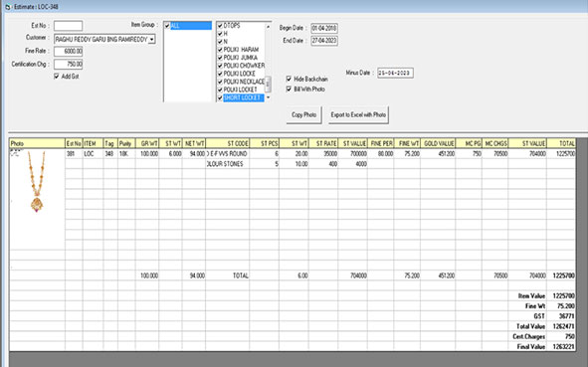
Task: Select the stone value cell '4000'
Action: [x=353, y=164]
